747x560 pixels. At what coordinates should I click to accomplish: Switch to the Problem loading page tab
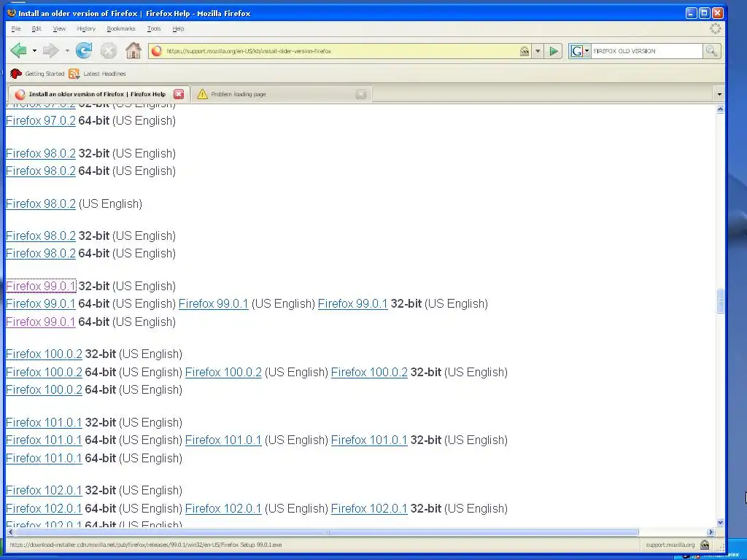coord(281,94)
